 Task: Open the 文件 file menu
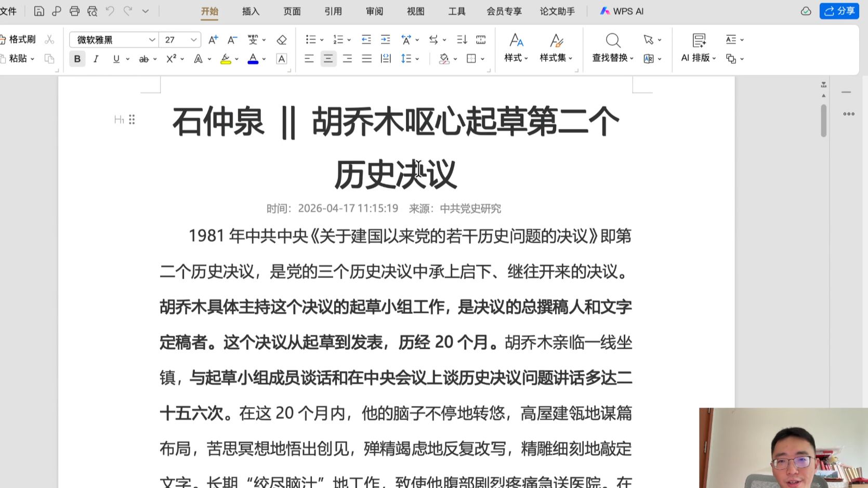point(8,11)
